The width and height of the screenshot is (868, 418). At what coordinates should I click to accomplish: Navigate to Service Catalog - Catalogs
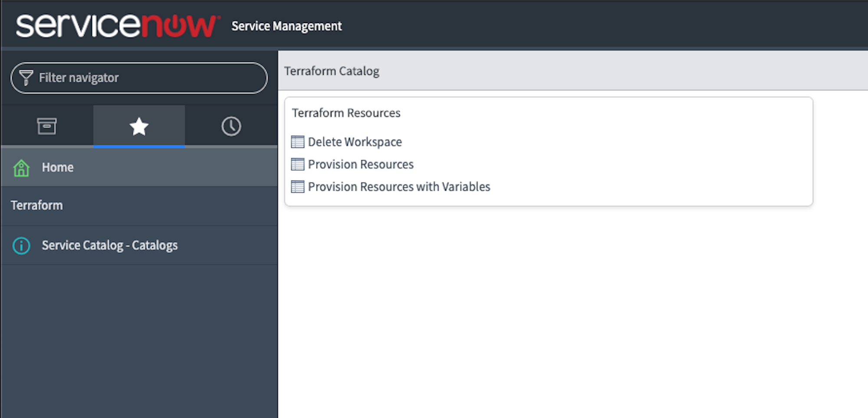[x=109, y=245]
